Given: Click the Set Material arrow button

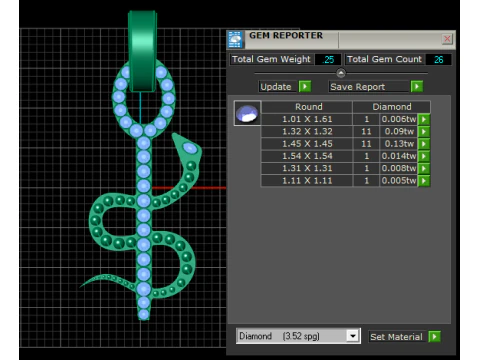Looking at the screenshot, I should [x=434, y=337].
